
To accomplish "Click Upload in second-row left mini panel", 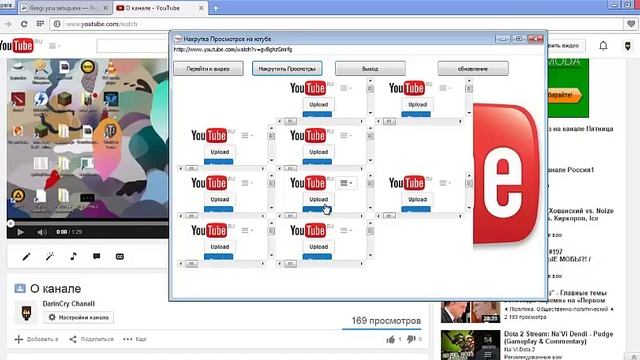I will (220, 152).
